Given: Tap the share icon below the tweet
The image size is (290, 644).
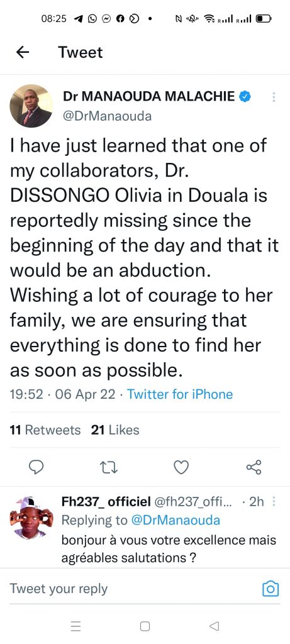Looking at the screenshot, I should tap(254, 467).
